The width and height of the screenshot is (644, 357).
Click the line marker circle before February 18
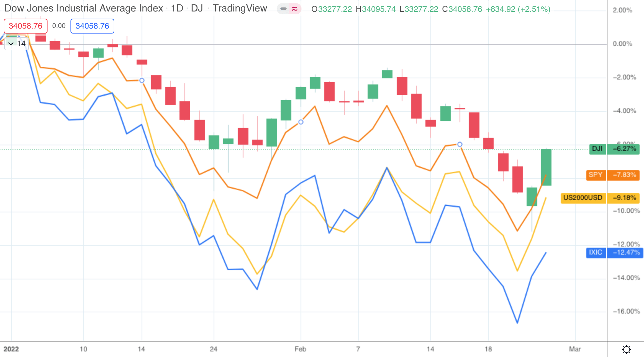click(x=460, y=144)
